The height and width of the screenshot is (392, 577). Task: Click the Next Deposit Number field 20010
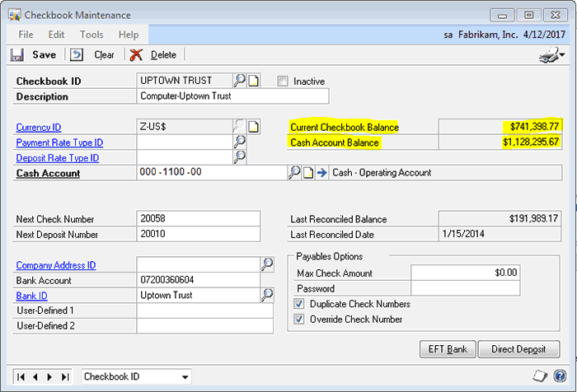[x=199, y=234]
